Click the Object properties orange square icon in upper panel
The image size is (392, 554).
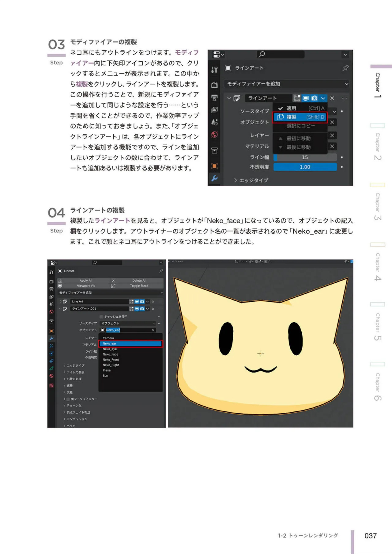[214, 166]
